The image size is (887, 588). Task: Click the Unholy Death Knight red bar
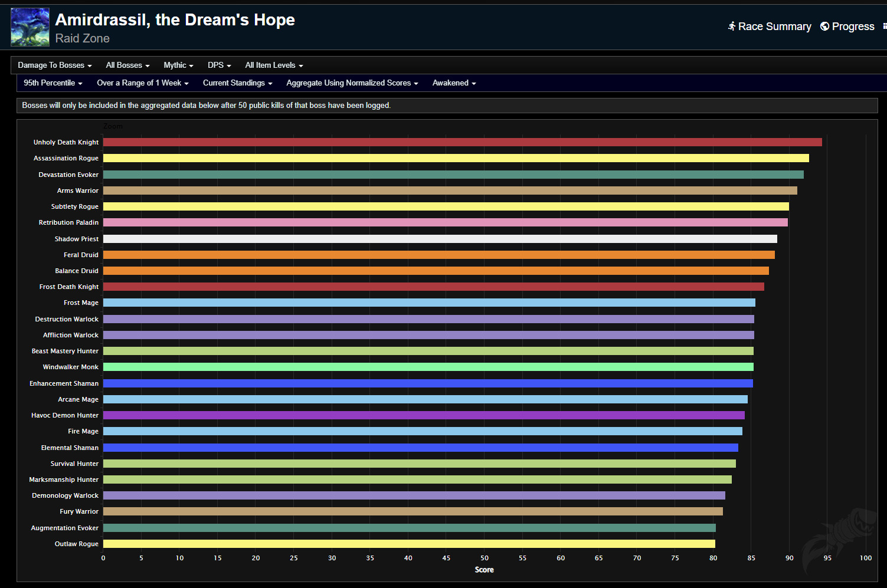click(462, 142)
